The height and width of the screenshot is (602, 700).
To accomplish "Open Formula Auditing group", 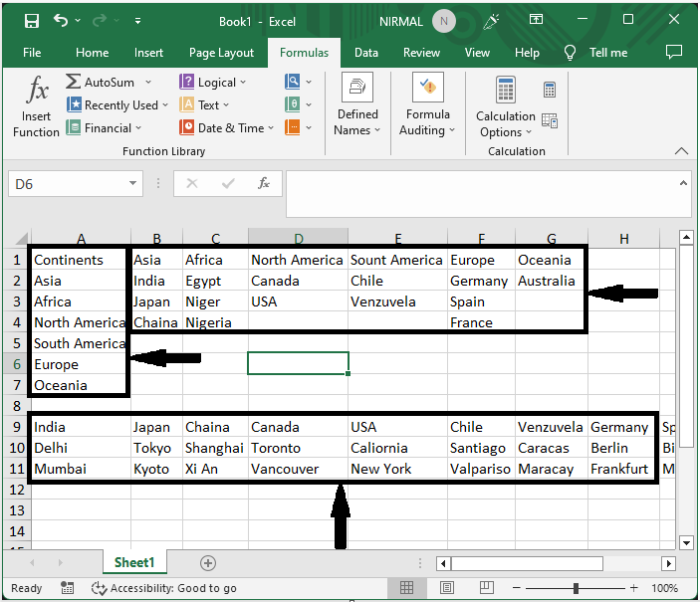I will point(427,104).
